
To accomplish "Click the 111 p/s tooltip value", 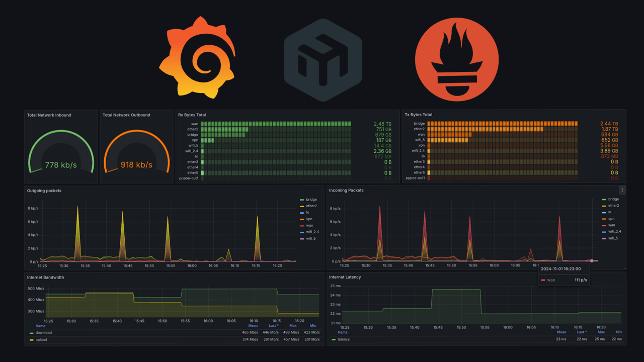I will 581,280.
